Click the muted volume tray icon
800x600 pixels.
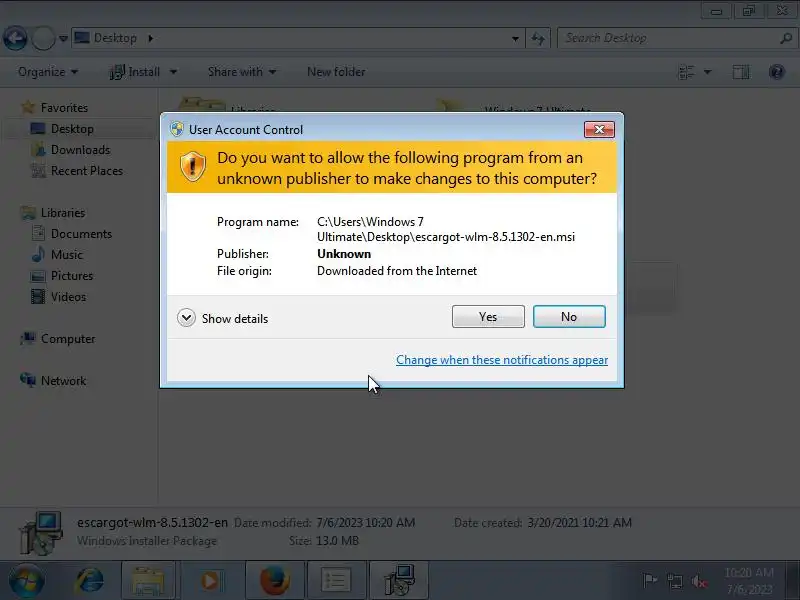699,581
